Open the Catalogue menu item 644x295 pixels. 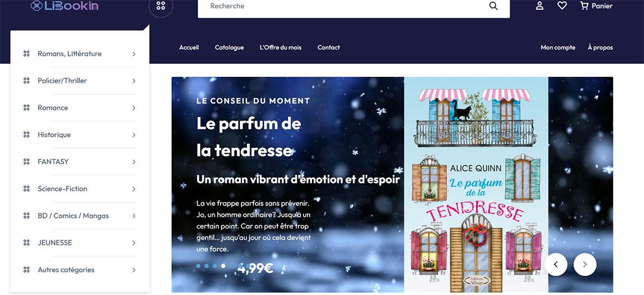229,47
